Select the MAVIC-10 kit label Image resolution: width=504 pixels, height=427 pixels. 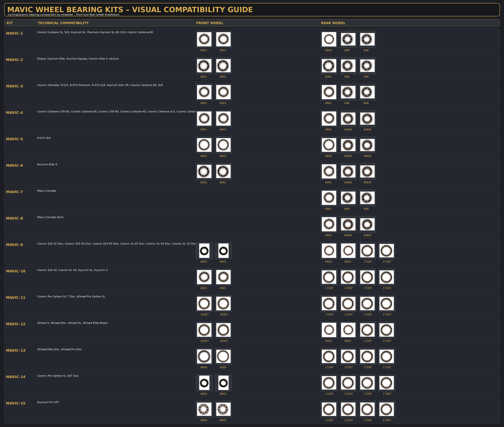click(16, 271)
